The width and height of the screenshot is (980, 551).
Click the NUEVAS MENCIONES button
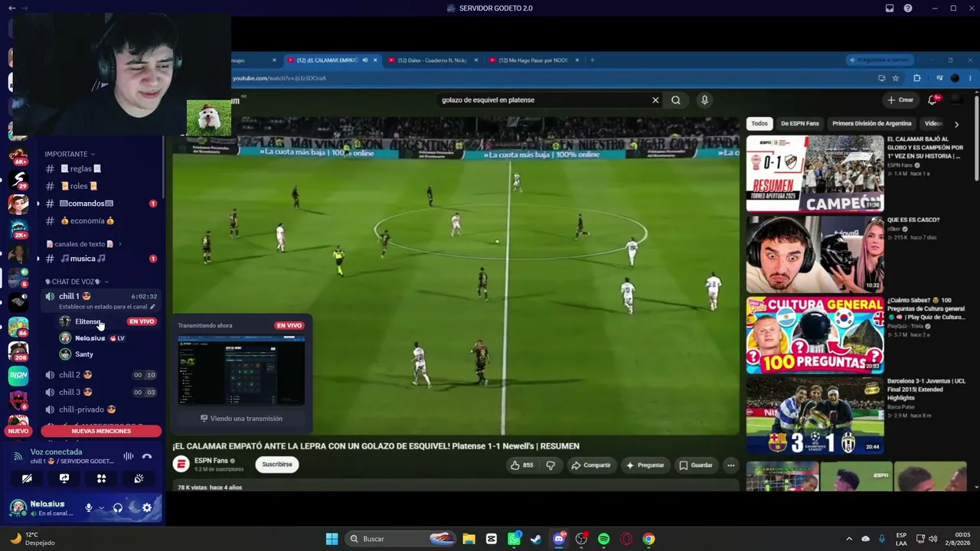[x=101, y=431]
